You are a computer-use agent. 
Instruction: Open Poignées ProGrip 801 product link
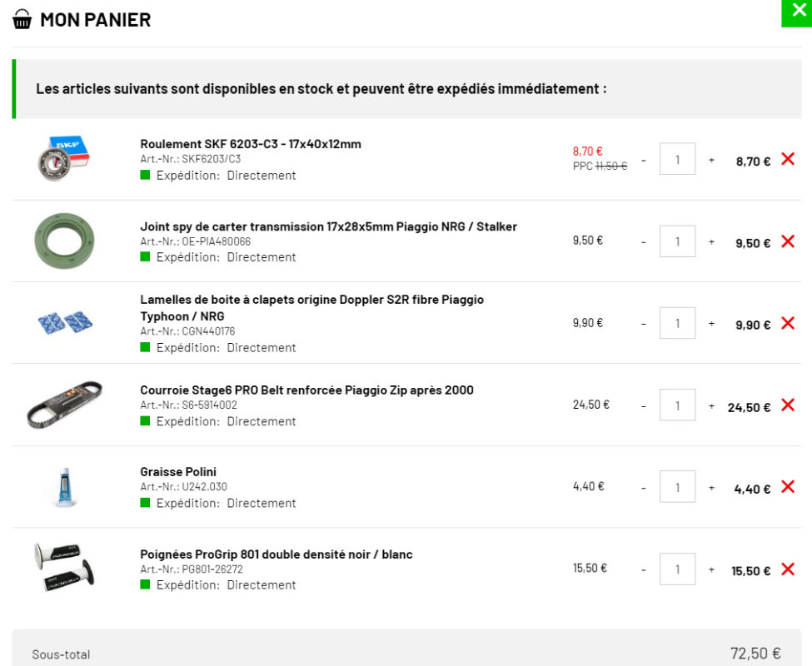click(276, 554)
